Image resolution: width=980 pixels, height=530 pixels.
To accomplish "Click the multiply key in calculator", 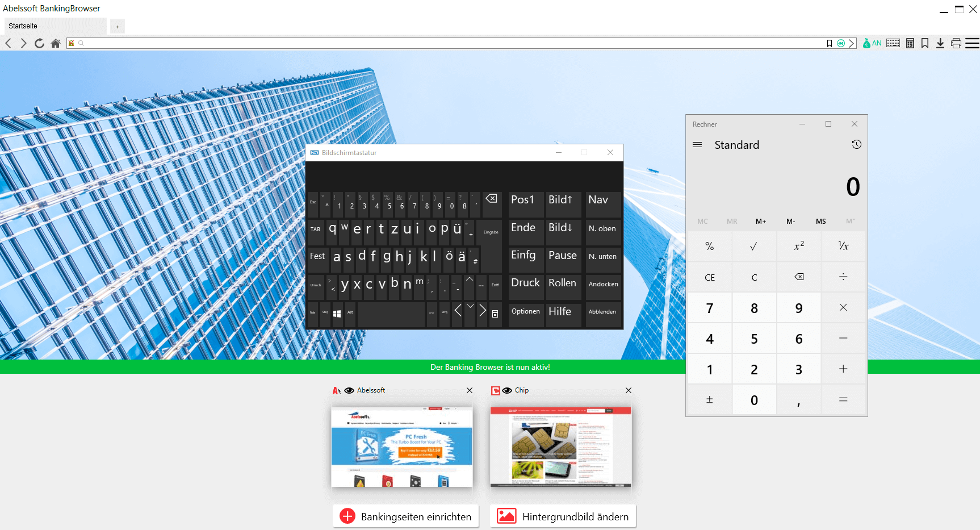I will [843, 308].
